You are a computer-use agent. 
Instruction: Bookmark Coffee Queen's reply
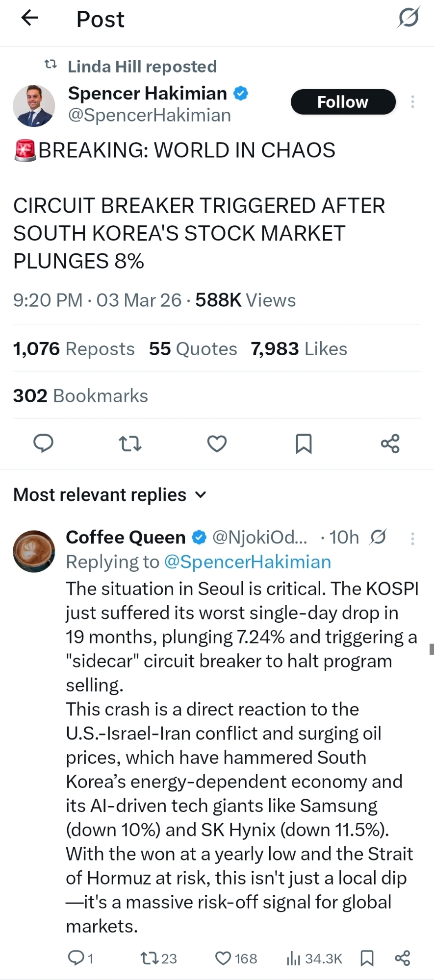(367, 958)
